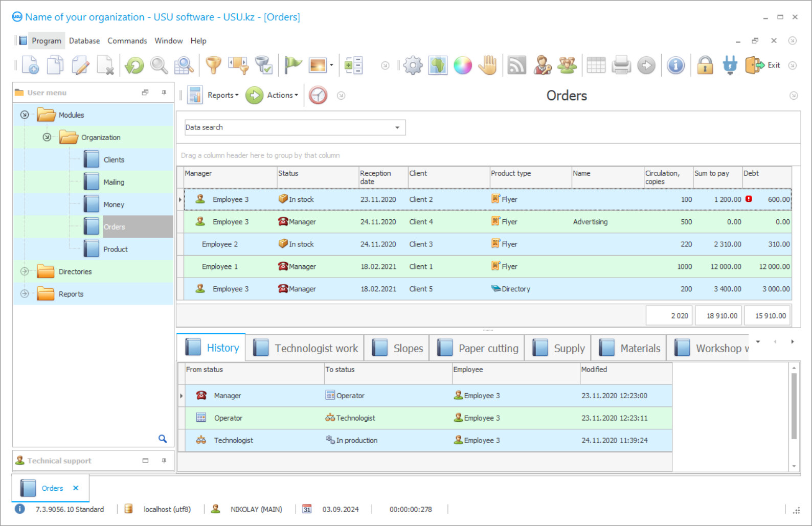Expand the Directories folder node
The height and width of the screenshot is (526, 812).
coord(25,271)
